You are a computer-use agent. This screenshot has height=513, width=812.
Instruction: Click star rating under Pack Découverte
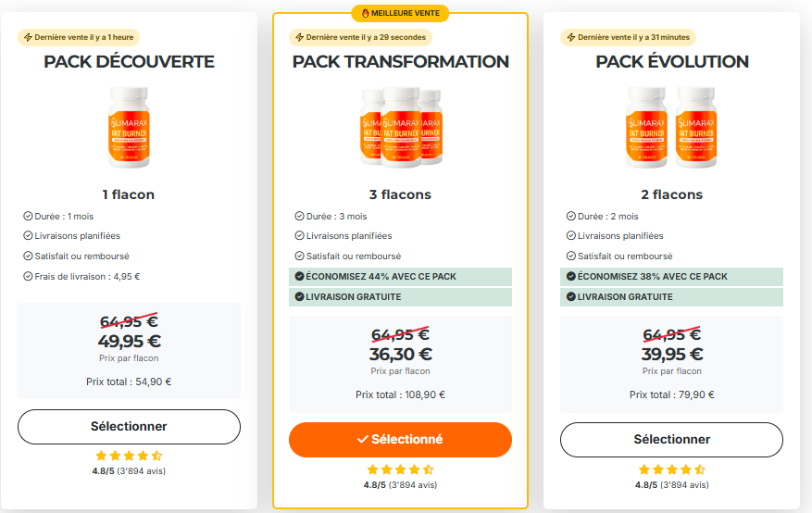point(129,456)
